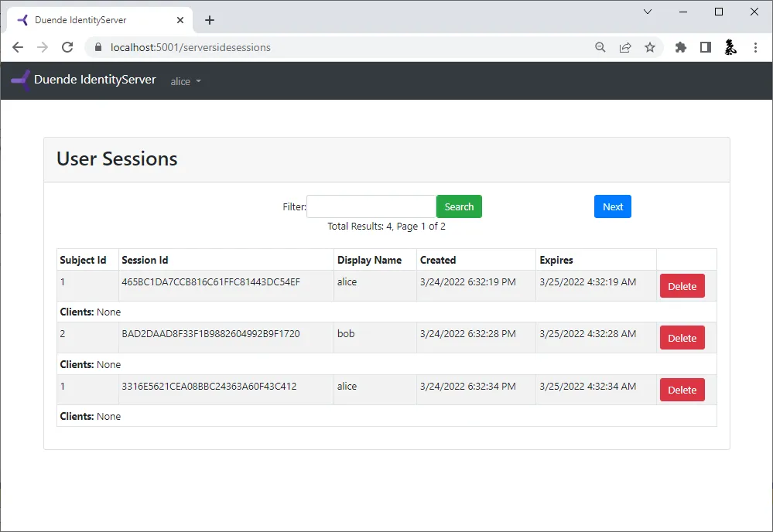Click the browser profile avatar
Viewport: 773px width, 532px height.
tap(730, 47)
